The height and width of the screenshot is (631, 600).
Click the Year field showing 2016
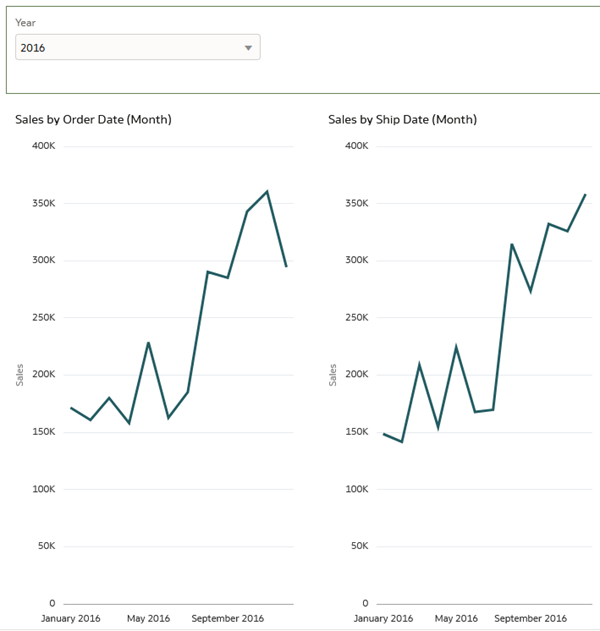(130, 48)
